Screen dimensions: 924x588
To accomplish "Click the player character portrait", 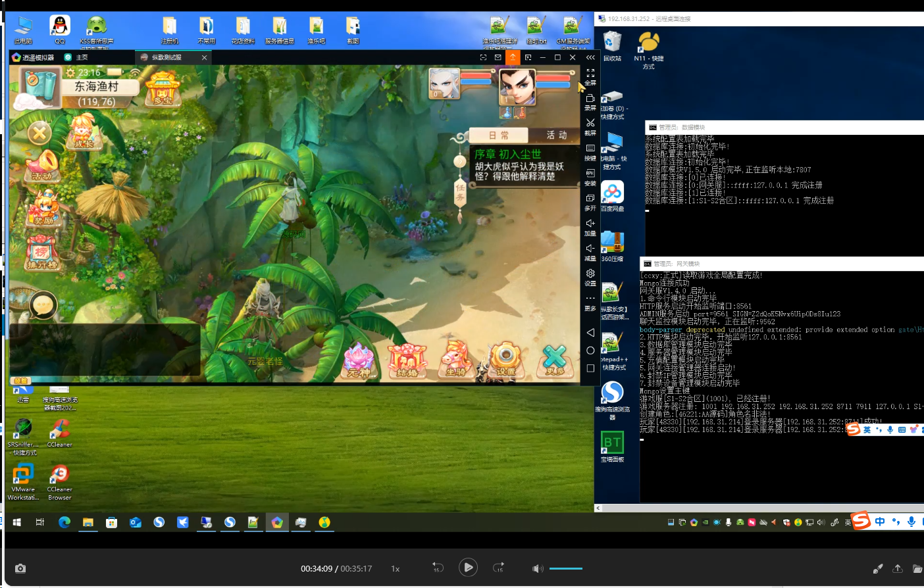I will coord(517,86).
